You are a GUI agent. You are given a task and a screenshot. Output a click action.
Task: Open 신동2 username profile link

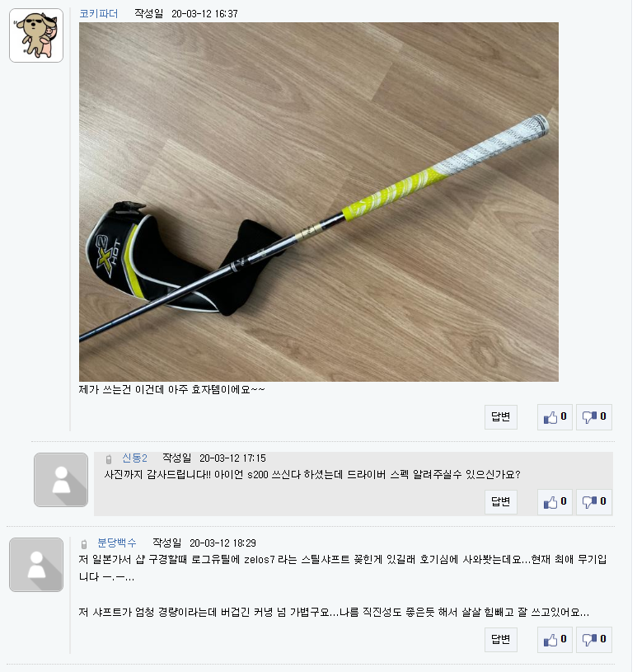134,458
